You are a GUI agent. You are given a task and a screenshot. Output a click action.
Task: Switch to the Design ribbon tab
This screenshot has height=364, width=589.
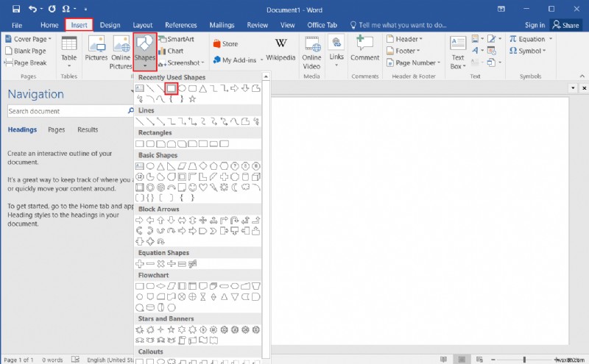[110, 25]
